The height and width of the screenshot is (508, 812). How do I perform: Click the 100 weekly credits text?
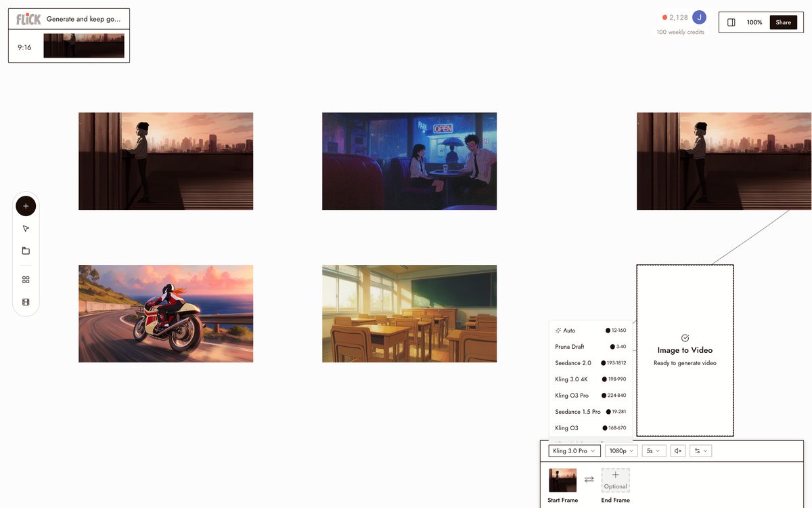(x=680, y=33)
